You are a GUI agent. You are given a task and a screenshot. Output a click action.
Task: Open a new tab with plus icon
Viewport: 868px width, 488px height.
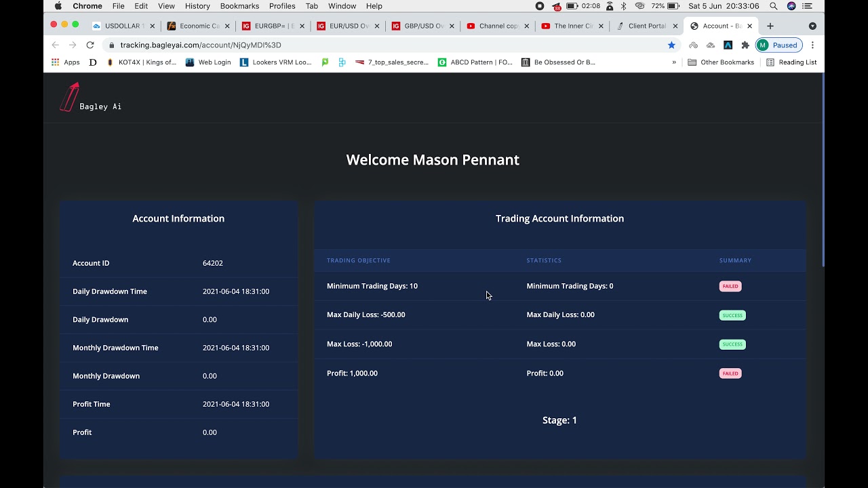point(770,26)
